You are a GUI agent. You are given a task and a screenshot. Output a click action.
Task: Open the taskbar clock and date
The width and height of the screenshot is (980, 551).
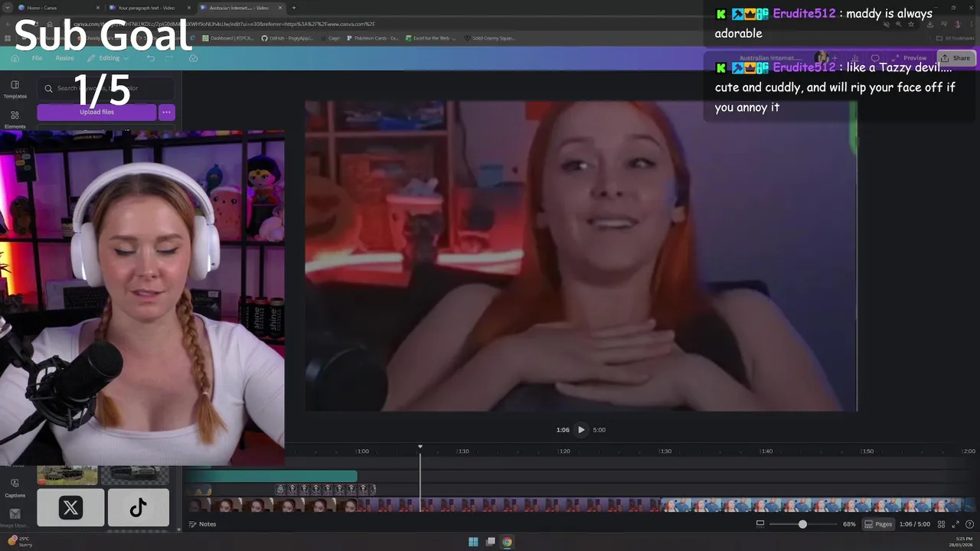click(x=962, y=542)
